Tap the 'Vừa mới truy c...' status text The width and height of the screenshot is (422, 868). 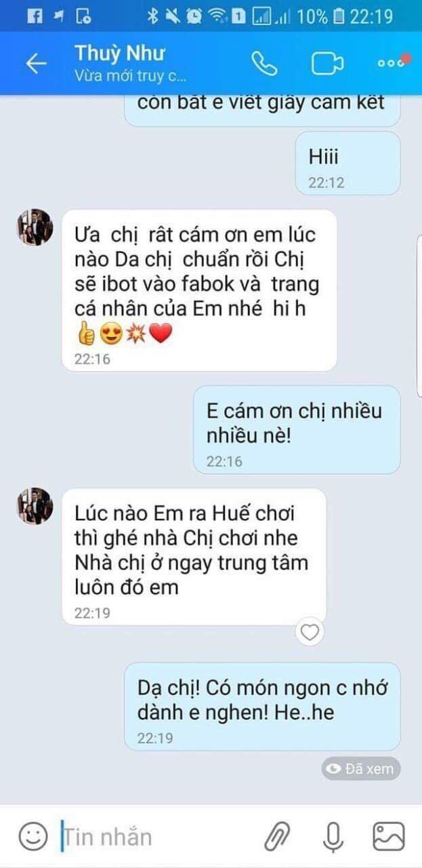[x=130, y=77]
